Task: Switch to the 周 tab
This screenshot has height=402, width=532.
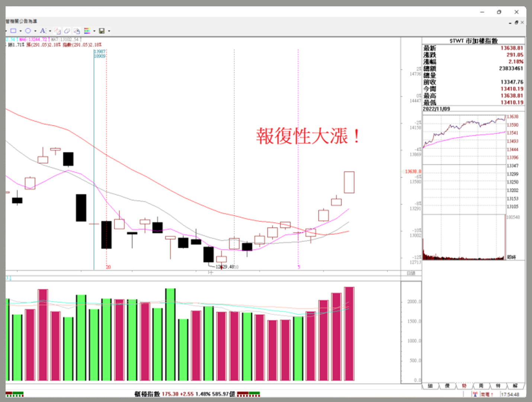Action: coord(481,386)
